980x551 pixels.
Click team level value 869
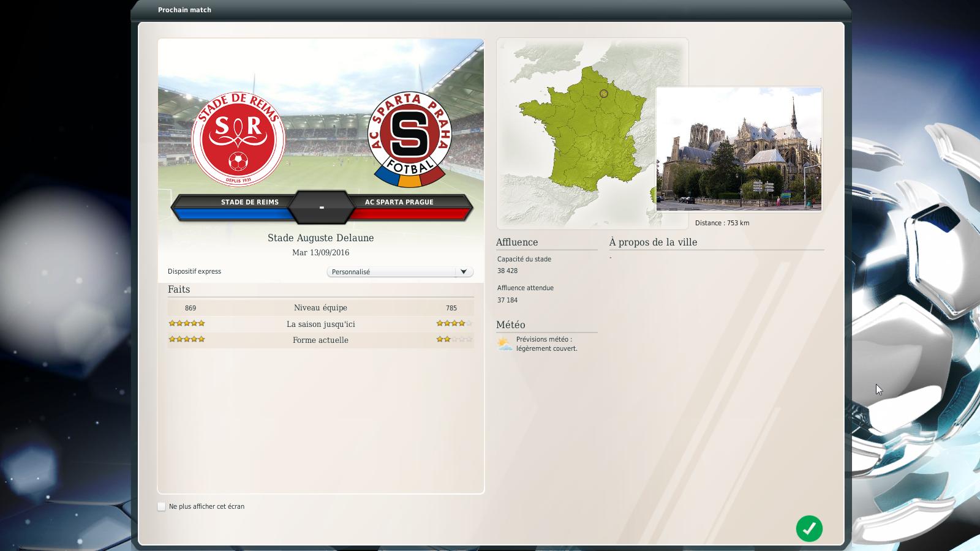[190, 308]
